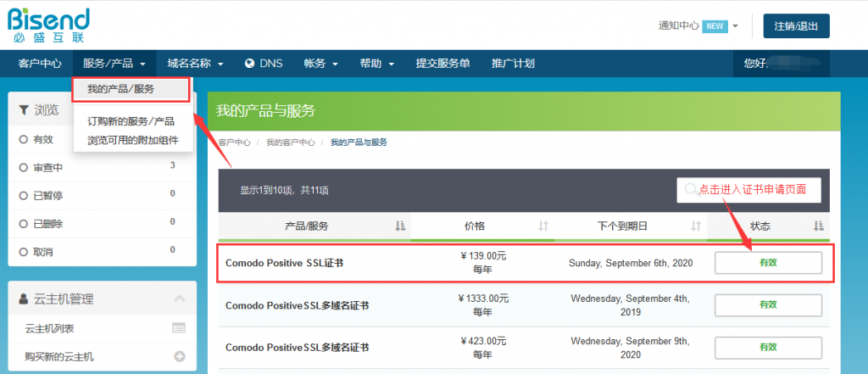868x374 pixels.
Task: Click the user icon beside 云主机管理
Action: (x=23, y=299)
